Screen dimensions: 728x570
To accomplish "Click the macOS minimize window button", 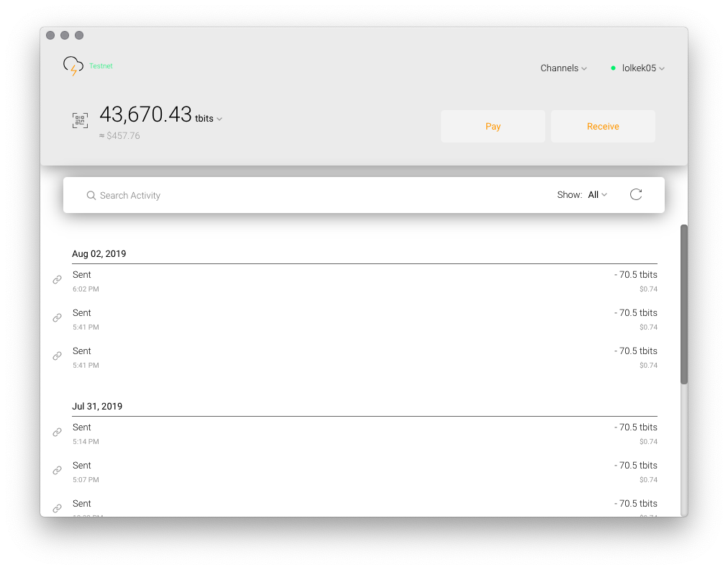I will (65, 35).
